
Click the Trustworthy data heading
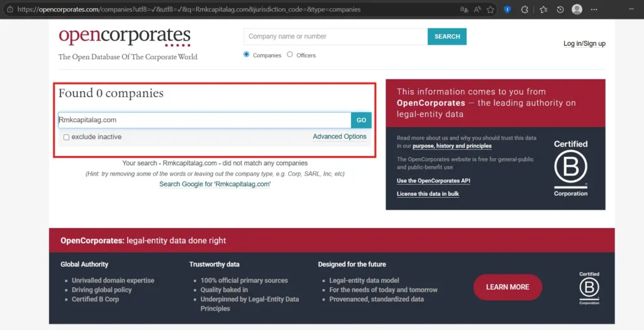click(214, 264)
